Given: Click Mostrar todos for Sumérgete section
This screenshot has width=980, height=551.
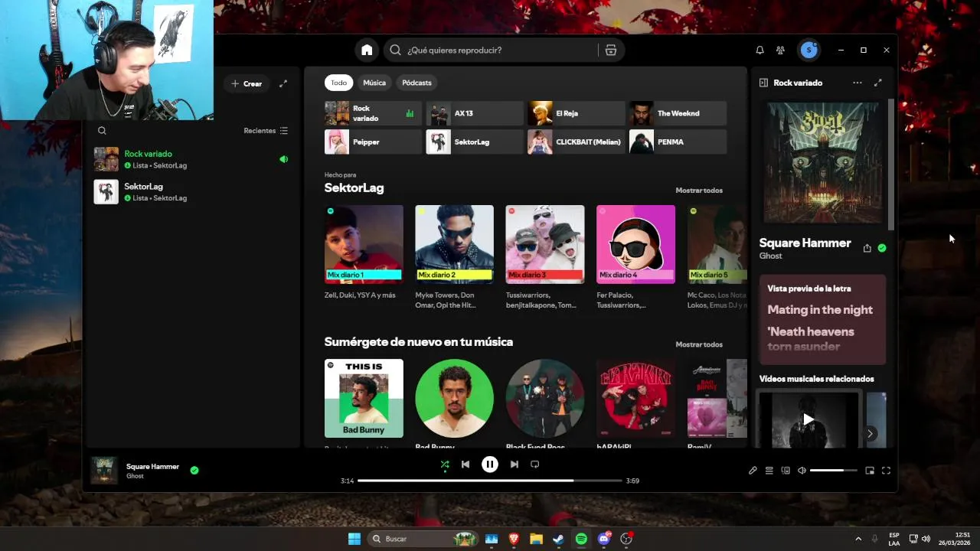Looking at the screenshot, I should [698, 344].
